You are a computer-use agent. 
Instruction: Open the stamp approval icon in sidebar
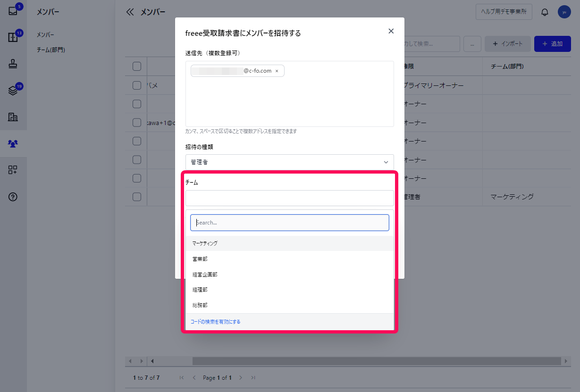pyautogui.click(x=13, y=65)
